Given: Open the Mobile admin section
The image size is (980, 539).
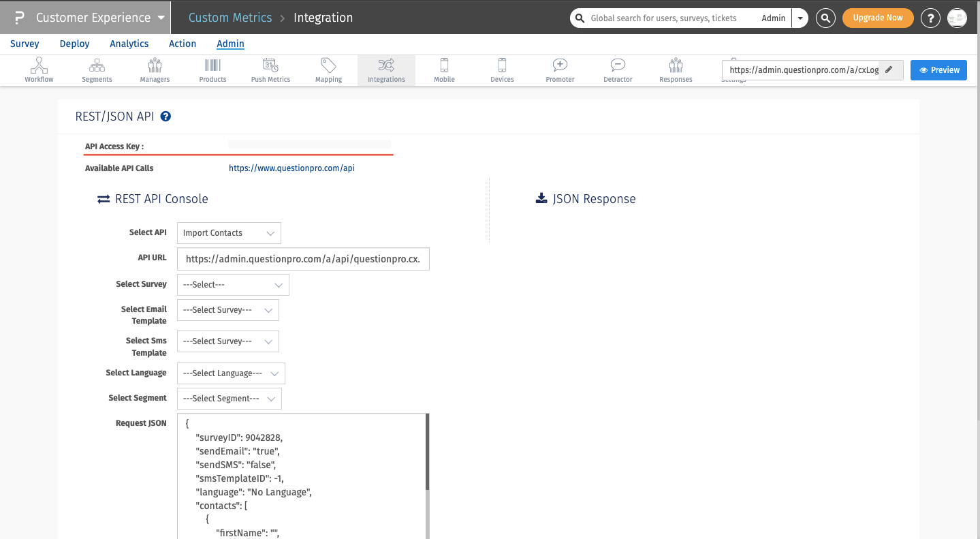Looking at the screenshot, I should click(x=443, y=70).
